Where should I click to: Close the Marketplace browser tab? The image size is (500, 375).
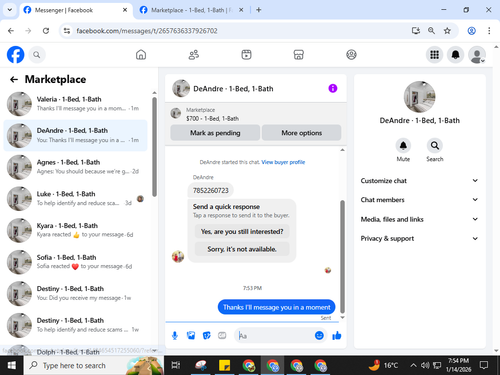[241, 10]
